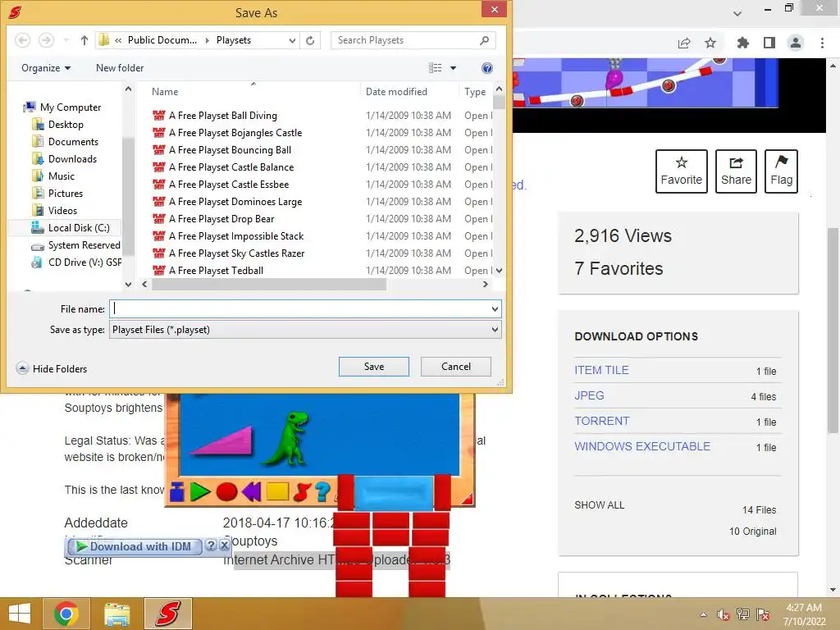Open the Save as type combo box

tap(305, 330)
